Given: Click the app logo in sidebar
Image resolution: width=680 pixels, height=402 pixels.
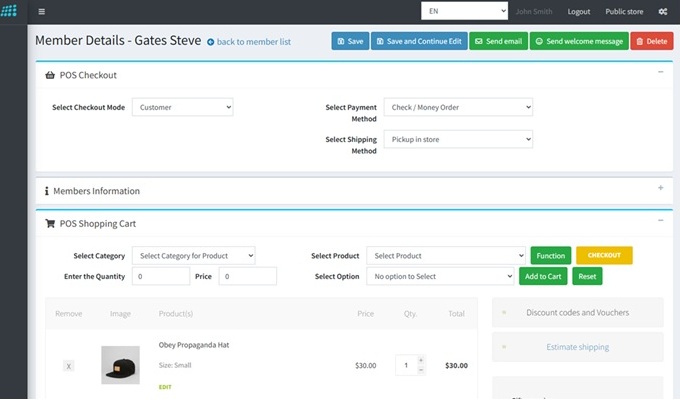Looking at the screenshot, I should tap(11, 11).
